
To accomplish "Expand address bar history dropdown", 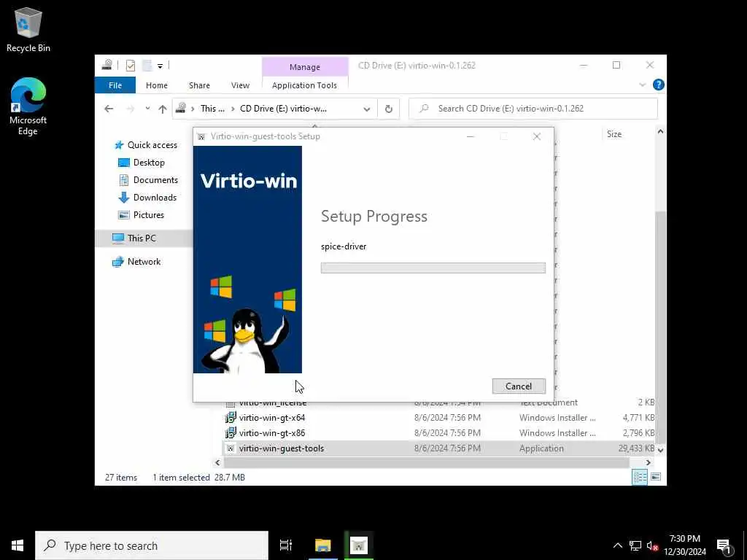I will click(x=367, y=109).
